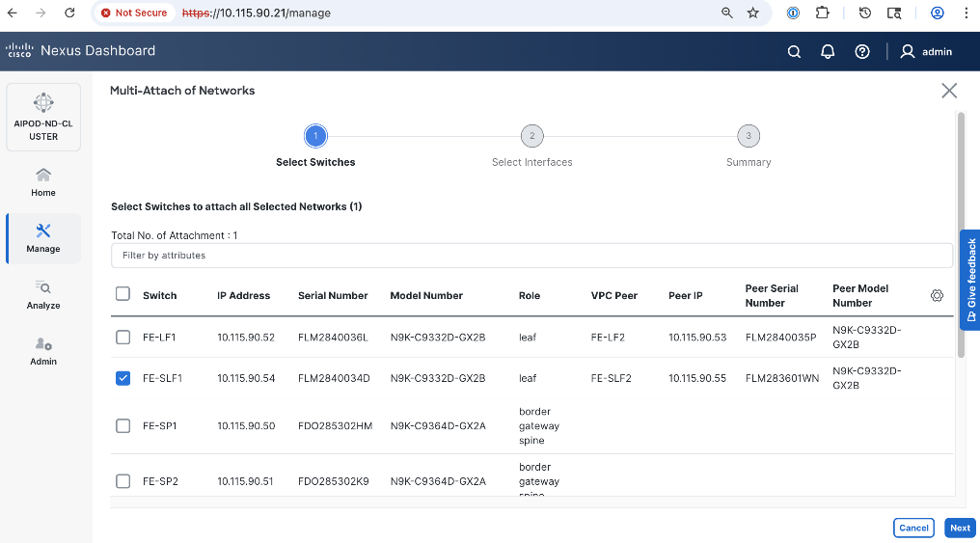
Task: Open the AIPOD-ND-CLUSTER cluster selector
Action: click(43, 117)
